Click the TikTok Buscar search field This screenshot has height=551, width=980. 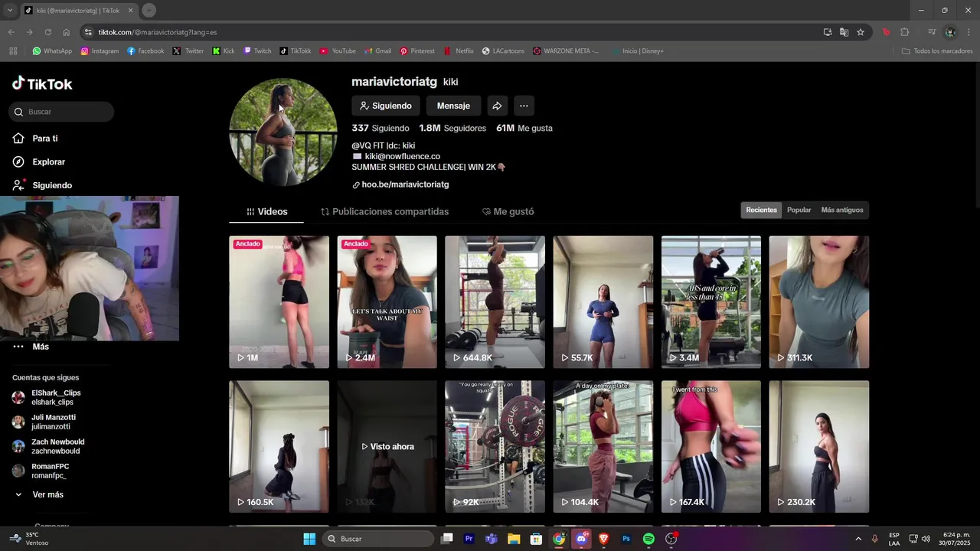click(x=61, y=112)
